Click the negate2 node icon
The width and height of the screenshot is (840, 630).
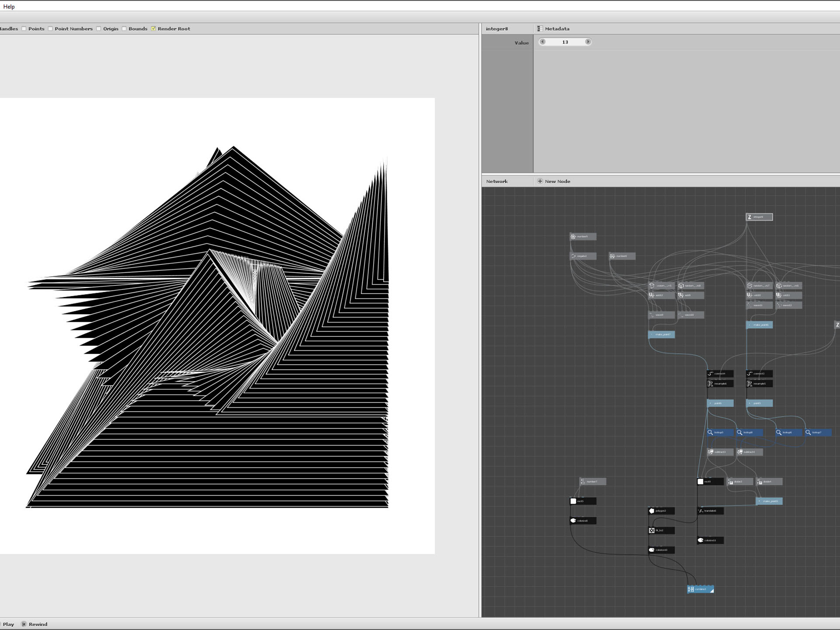tap(573, 256)
